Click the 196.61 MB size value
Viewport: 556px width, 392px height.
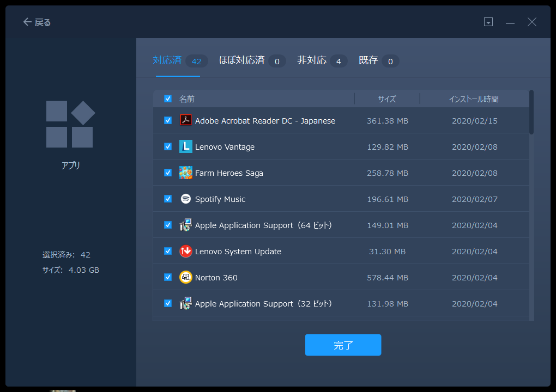[x=387, y=199]
